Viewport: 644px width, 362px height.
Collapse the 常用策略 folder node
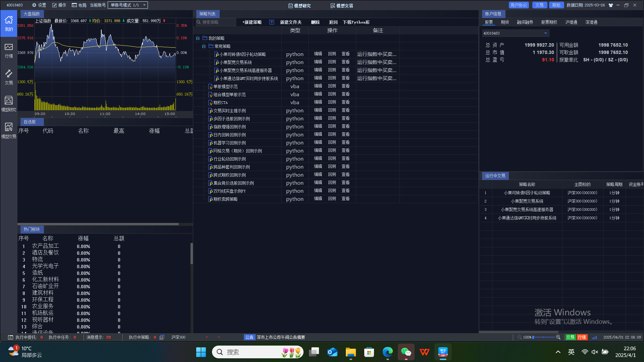pyautogui.click(x=204, y=46)
